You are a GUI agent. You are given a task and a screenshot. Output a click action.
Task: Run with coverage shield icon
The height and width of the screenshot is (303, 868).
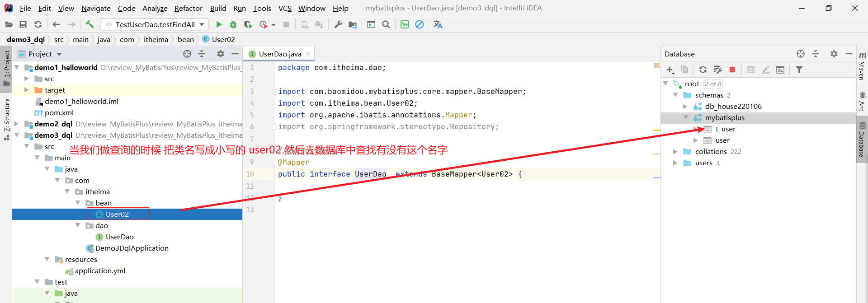[x=248, y=24]
